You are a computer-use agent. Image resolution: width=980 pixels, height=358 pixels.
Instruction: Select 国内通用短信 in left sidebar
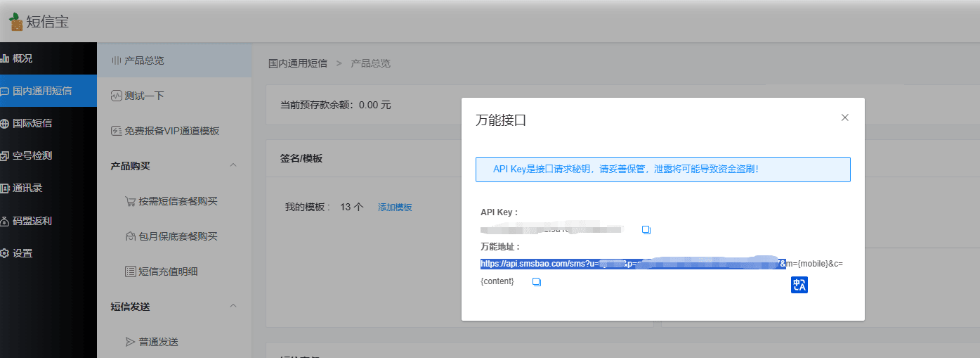[x=41, y=91]
